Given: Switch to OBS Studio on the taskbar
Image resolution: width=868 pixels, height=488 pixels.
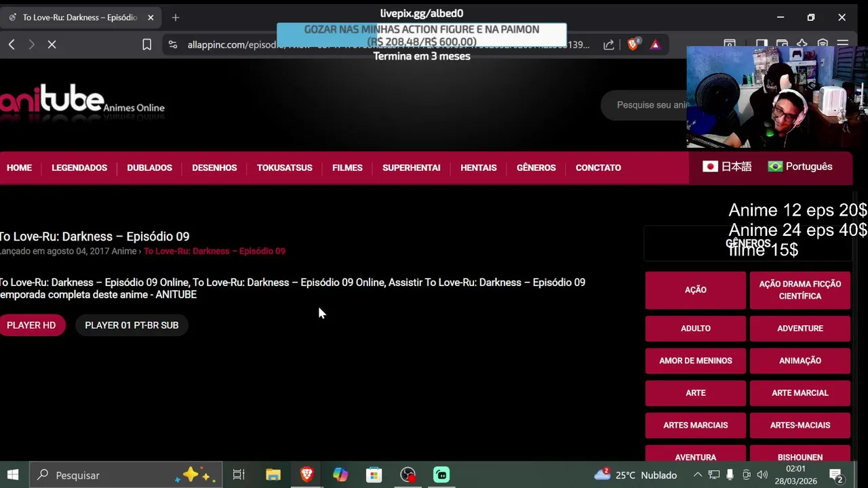Looking at the screenshot, I should [408, 475].
